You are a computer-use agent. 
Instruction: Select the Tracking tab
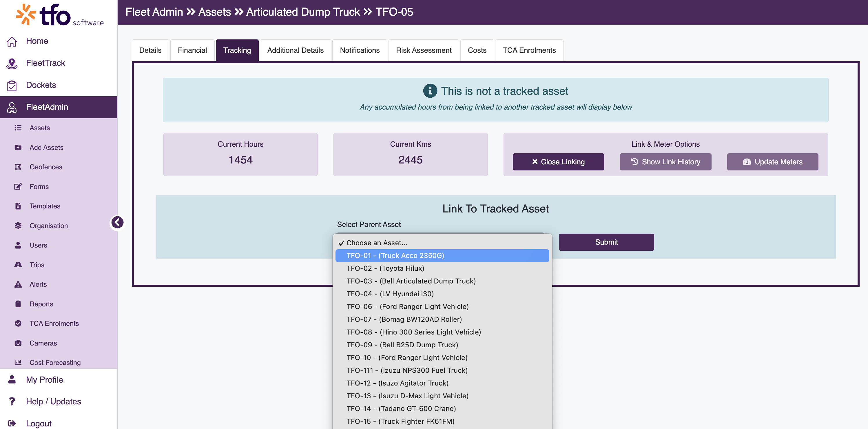[x=237, y=50]
